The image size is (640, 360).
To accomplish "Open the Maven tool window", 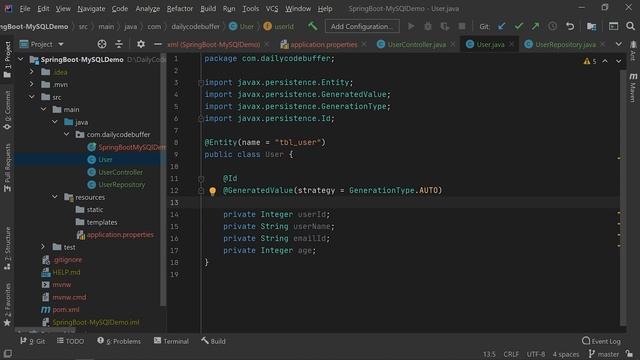I will point(633,87).
